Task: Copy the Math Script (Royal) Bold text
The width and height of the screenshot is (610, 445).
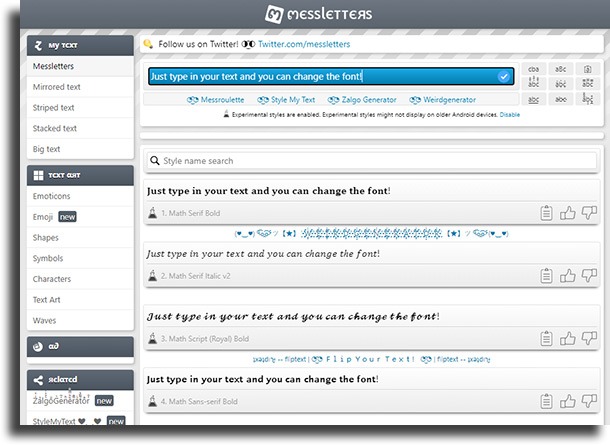Action: click(x=546, y=339)
